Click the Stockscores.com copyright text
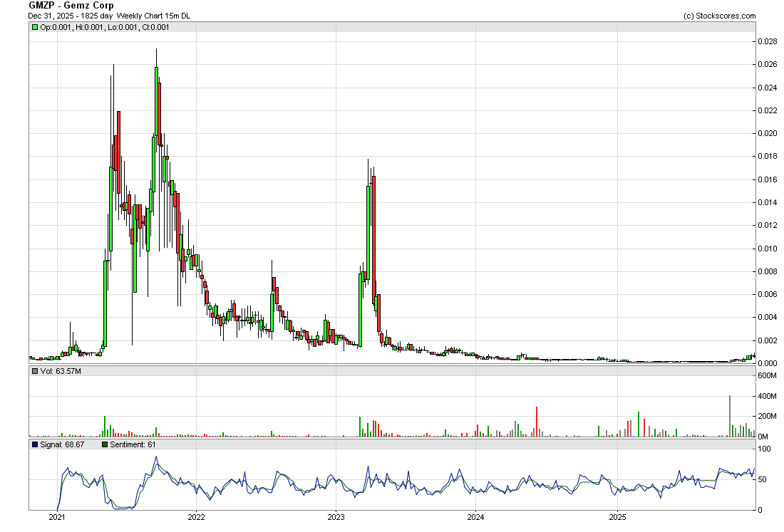Viewport: 784px width, 532px height. point(720,16)
